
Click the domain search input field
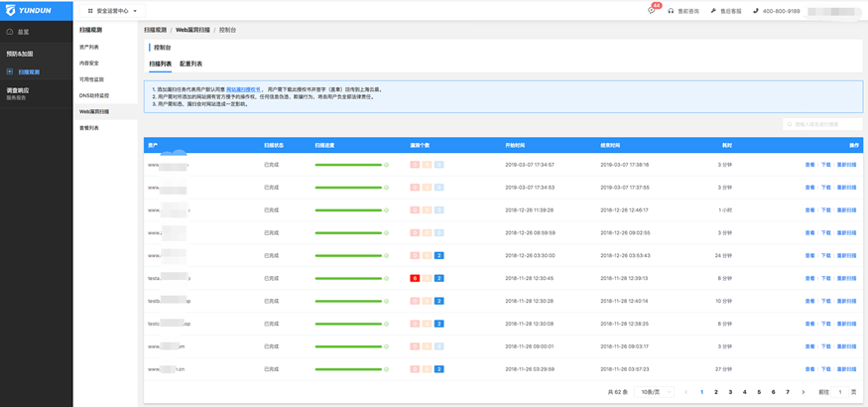pyautogui.click(x=822, y=124)
